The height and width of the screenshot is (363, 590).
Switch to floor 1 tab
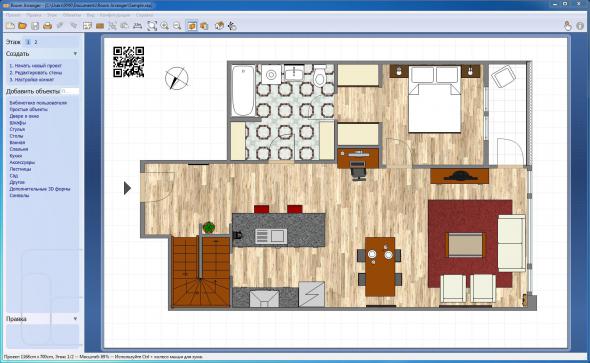28,42
